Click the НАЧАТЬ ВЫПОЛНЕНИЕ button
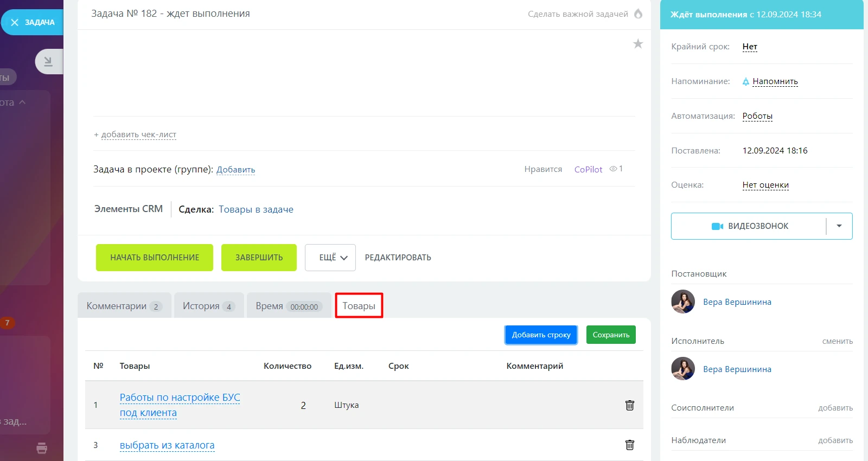Viewport: 868px width, 461px height. 155,258
